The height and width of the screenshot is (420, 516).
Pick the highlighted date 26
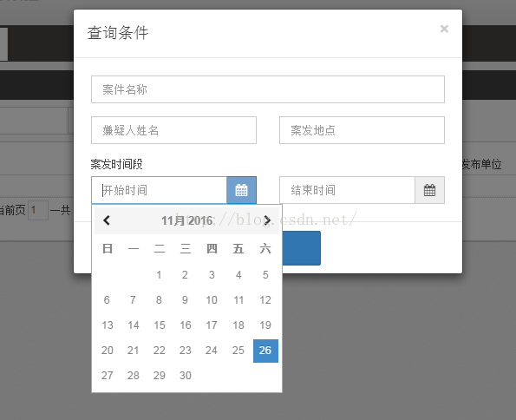point(265,351)
